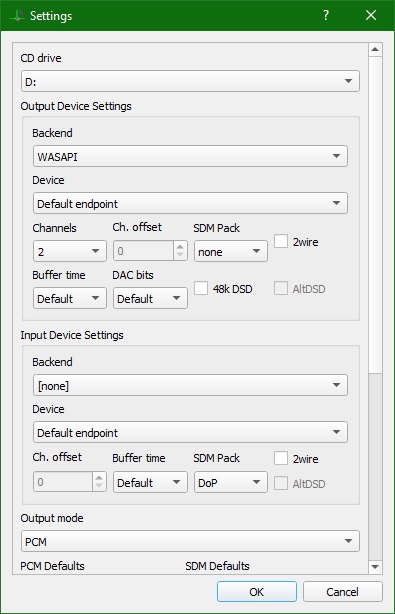Viewport: 395px width, 614px height.
Task: Confirm settings with the OK button
Action: click(257, 591)
